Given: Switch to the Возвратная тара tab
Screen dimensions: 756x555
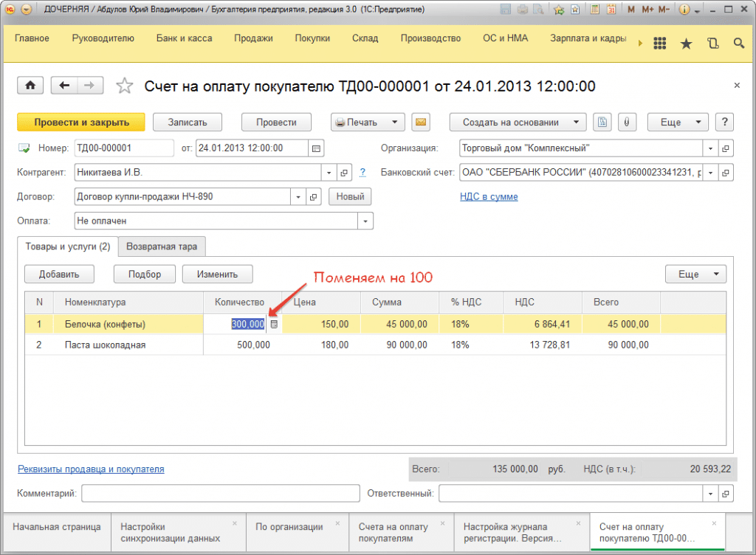Looking at the screenshot, I should (162, 247).
